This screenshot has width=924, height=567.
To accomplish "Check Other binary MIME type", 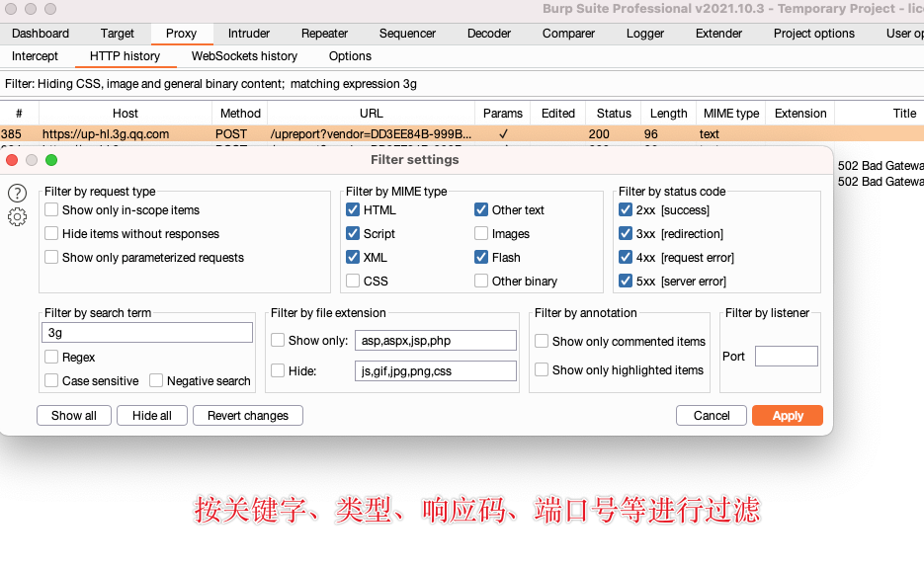I will click(481, 281).
